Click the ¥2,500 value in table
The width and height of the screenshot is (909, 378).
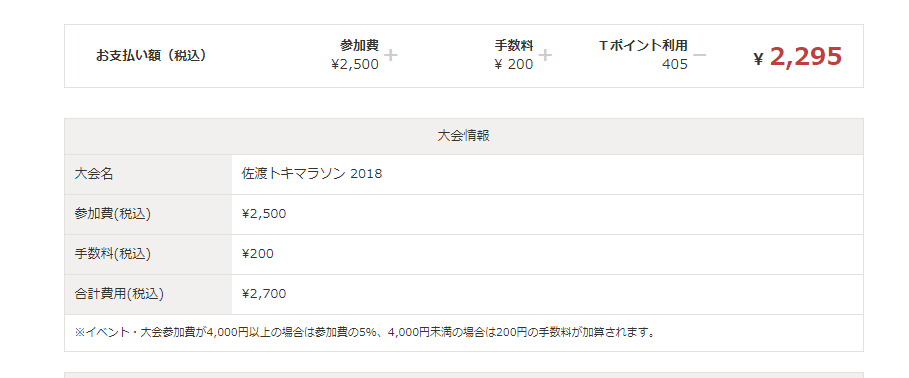click(264, 214)
